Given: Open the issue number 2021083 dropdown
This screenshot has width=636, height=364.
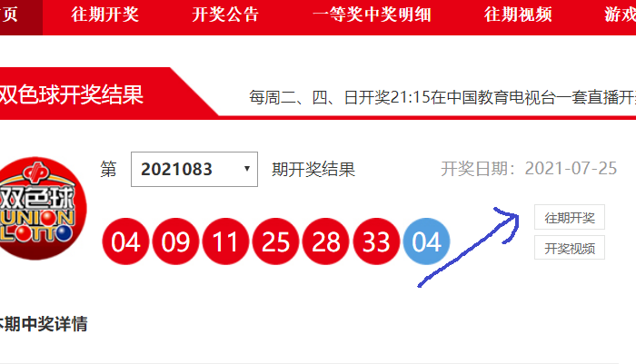Looking at the screenshot, I should (x=194, y=170).
